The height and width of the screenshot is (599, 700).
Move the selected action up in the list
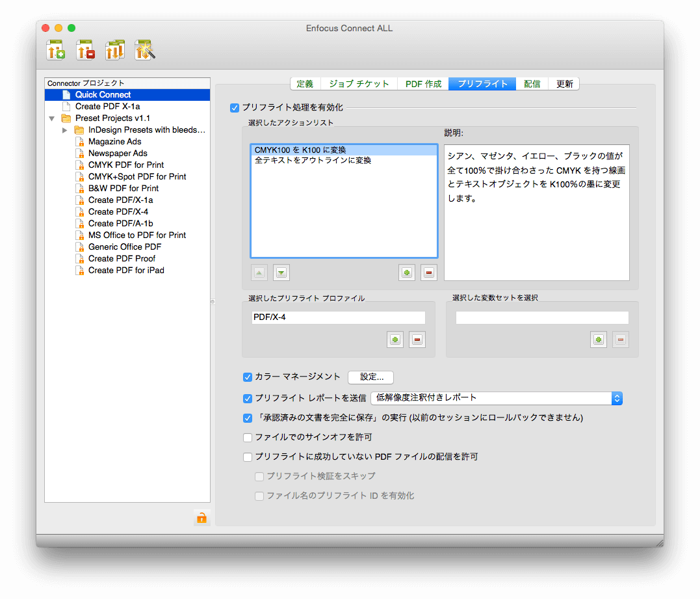[x=259, y=273]
